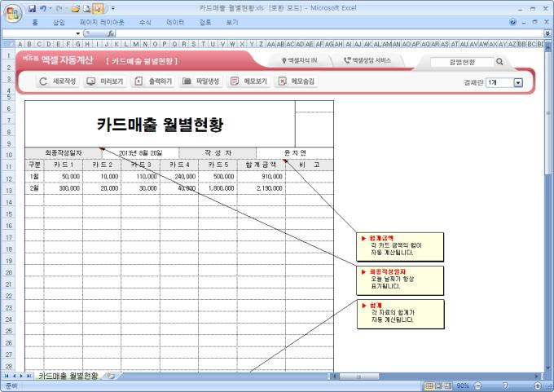
Task: Select the author cell 윤 지 연
Action: point(295,153)
